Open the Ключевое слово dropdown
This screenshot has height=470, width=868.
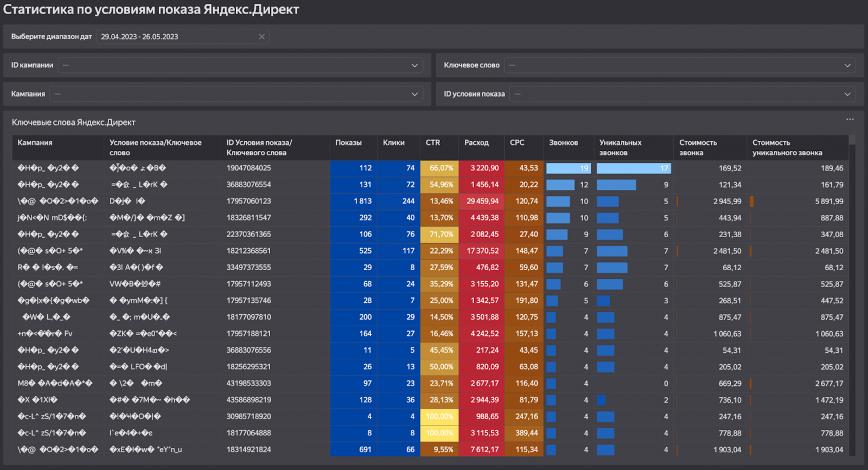point(847,66)
